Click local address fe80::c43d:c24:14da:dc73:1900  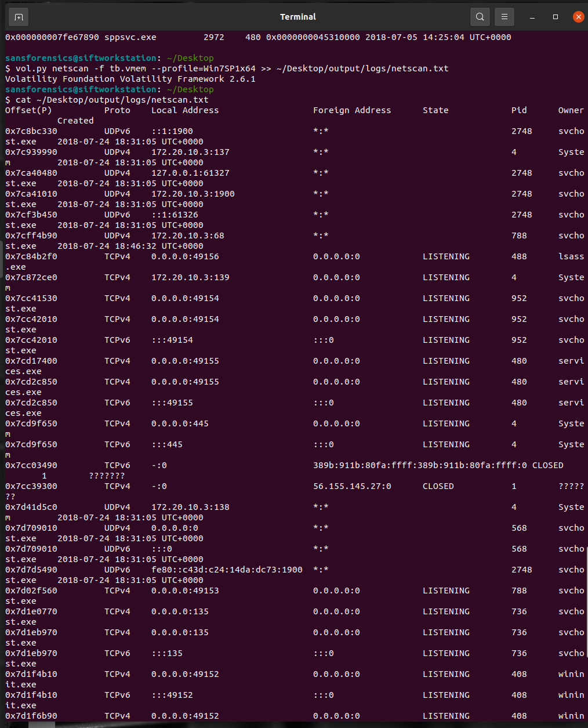click(227, 570)
